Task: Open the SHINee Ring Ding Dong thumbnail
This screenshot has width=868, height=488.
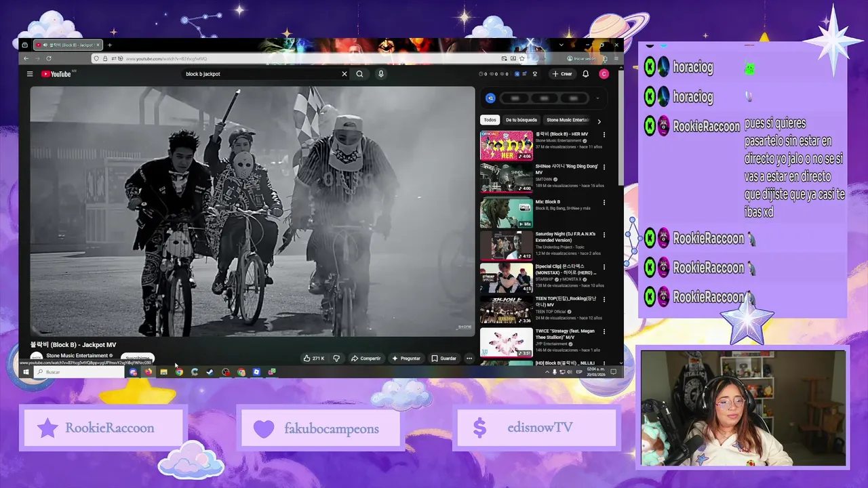Action: pos(507,178)
